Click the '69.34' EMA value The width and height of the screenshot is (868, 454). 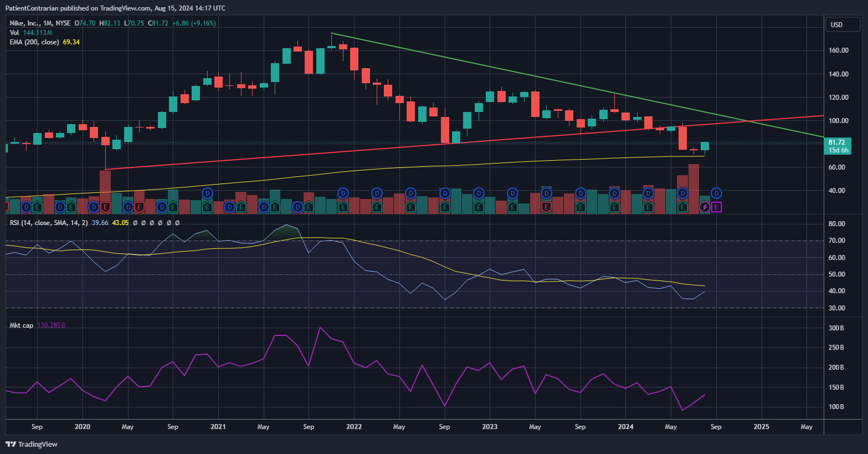pos(71,42)
